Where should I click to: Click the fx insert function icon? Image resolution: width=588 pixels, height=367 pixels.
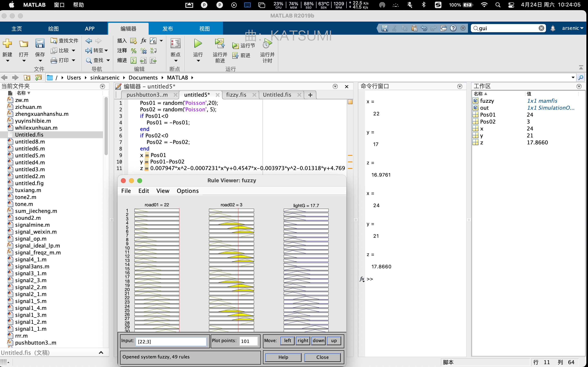coord(143,41)
